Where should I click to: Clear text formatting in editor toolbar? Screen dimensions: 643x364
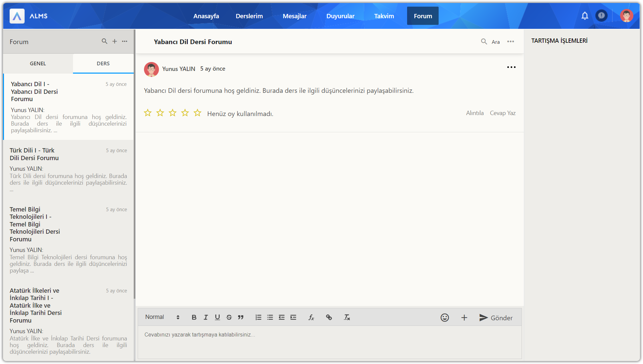pos(347,317)
